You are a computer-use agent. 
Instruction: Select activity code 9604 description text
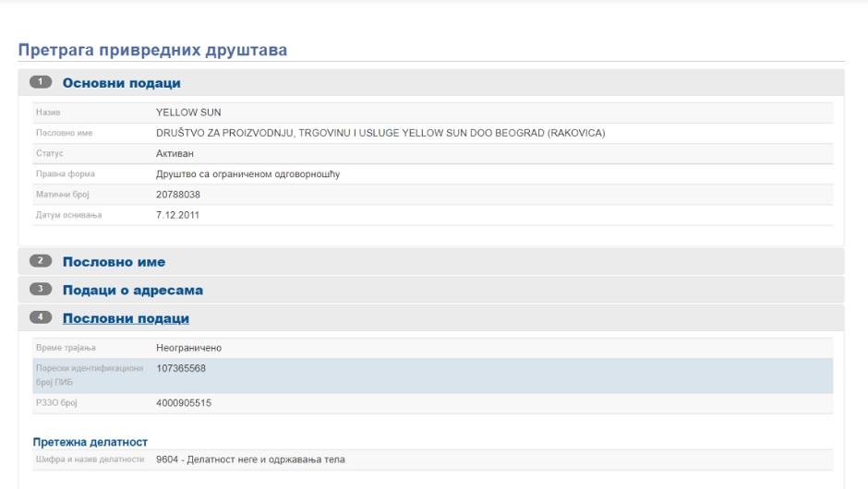click(x=250, y=459)
